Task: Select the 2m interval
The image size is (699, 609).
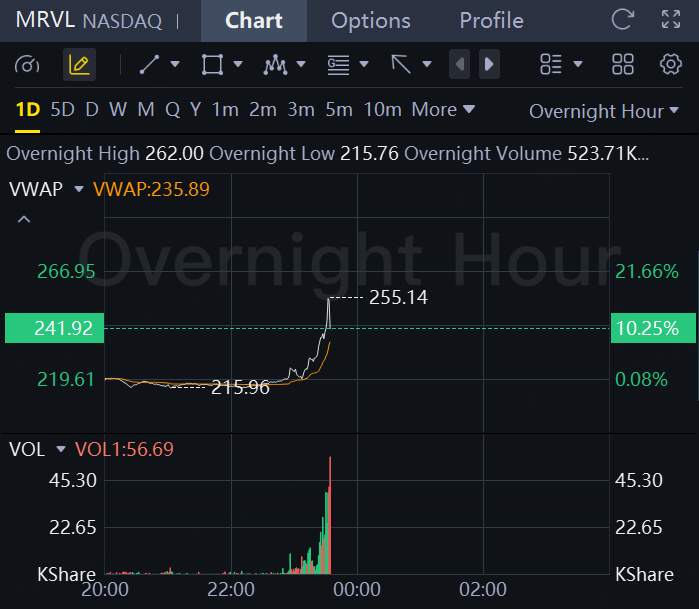Action: pos(263,110)
